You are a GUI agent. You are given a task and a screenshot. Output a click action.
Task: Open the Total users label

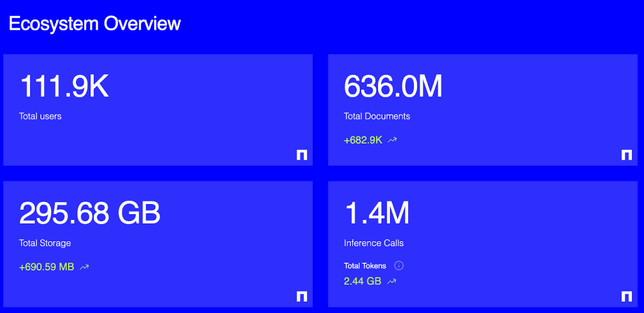40,116
